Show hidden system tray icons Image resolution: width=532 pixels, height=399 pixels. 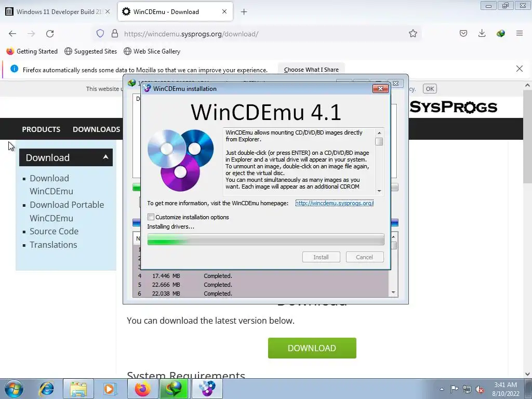click(442, 389)
